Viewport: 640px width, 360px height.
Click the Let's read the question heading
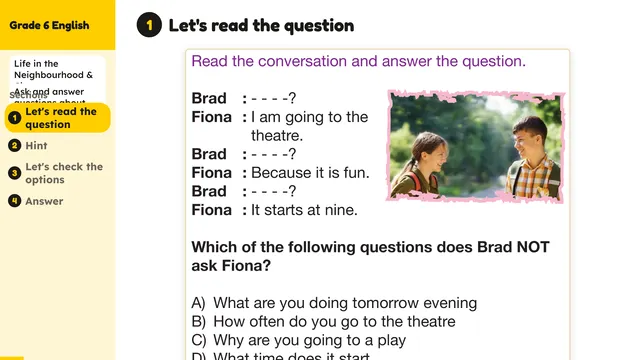click(x=261, y=25)
